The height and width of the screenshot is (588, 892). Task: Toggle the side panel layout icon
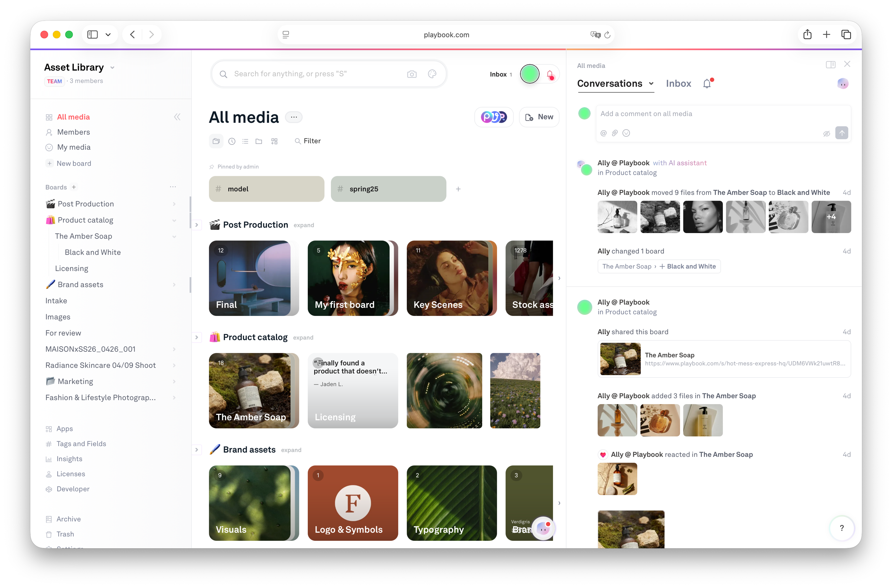tap(830, 65)
